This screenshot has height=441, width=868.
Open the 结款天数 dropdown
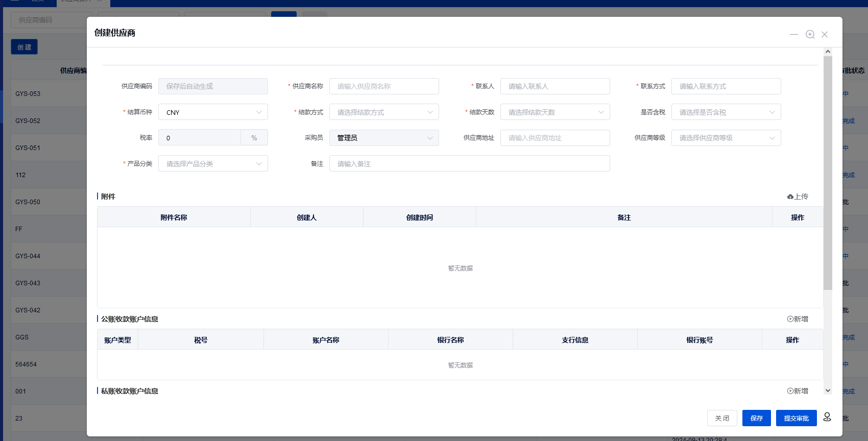coord(555,112)
